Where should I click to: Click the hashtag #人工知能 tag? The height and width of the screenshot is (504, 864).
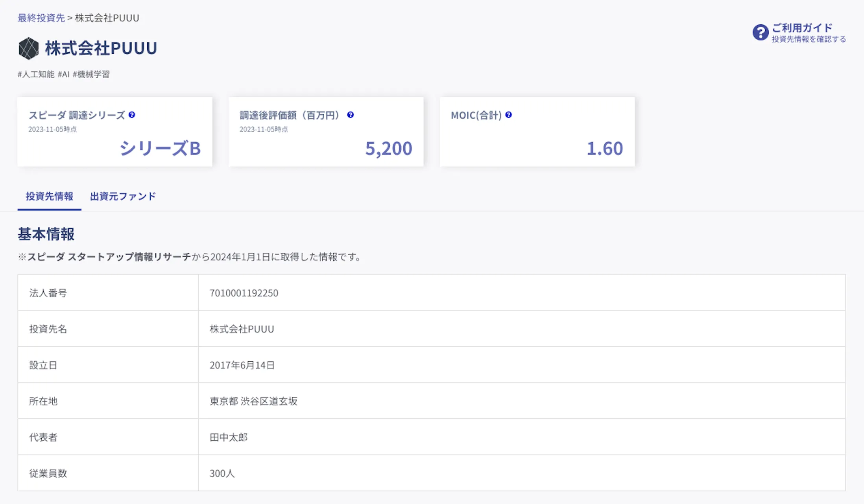pyautogui.click(x=36, y=74)
